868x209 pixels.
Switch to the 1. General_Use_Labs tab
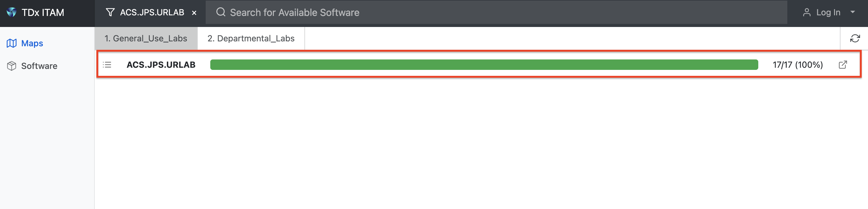click(x=145, y=39)
